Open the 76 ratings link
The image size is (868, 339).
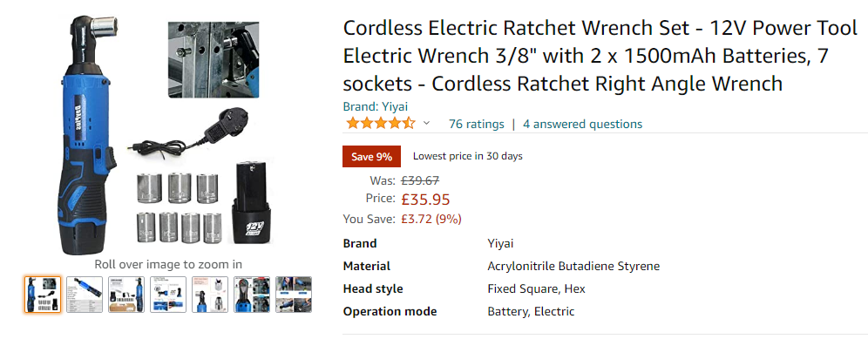point(477,124)
